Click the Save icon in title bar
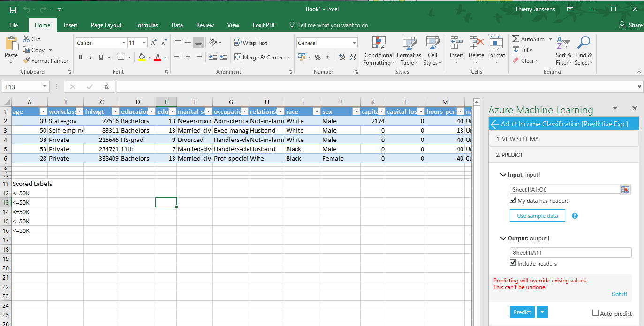This screenshot has width=644, height=326. pyautogui.click(x=13, y=9)
